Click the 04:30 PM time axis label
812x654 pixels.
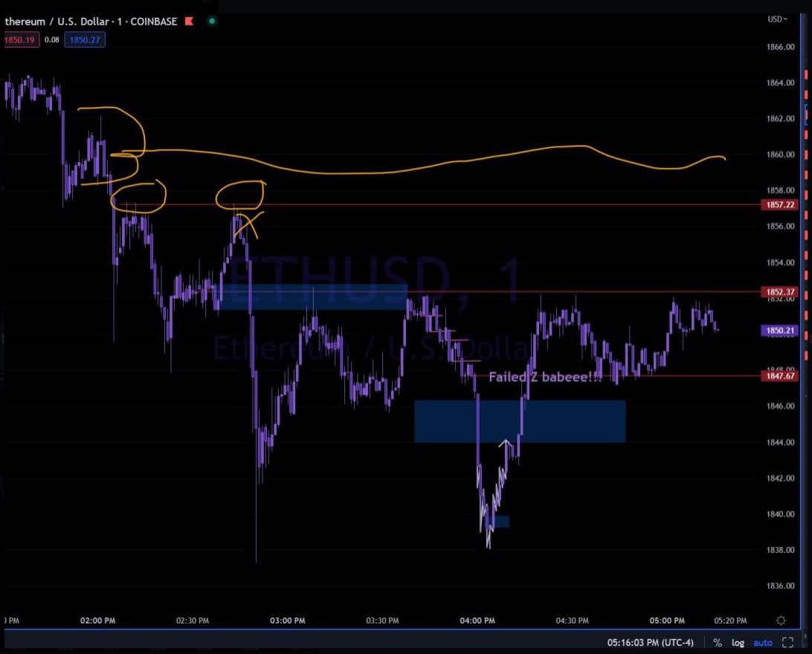573,621
